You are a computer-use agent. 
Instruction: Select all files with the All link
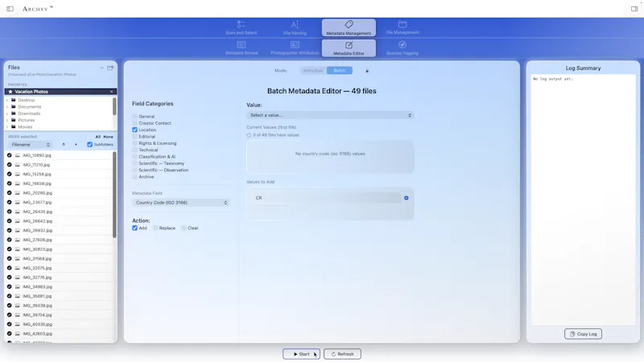coord(97,137)
